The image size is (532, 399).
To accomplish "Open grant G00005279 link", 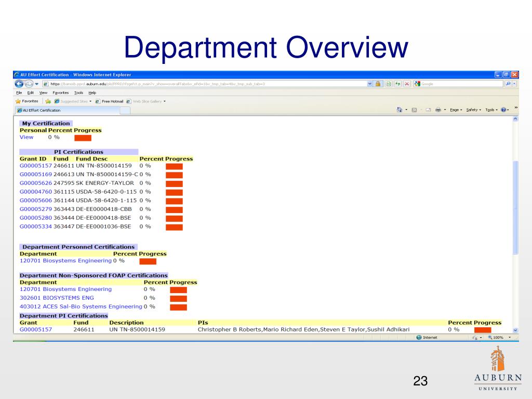I will 36,209.
